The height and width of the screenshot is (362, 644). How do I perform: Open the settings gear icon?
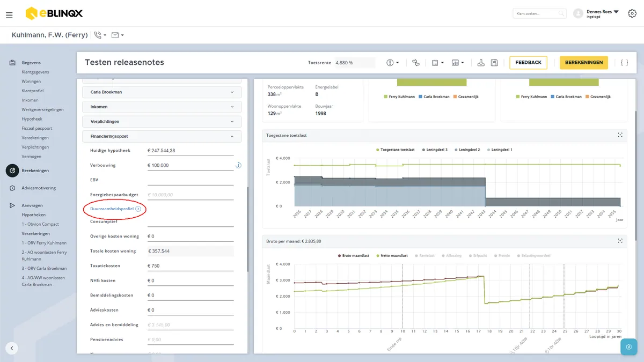(632, 13)
